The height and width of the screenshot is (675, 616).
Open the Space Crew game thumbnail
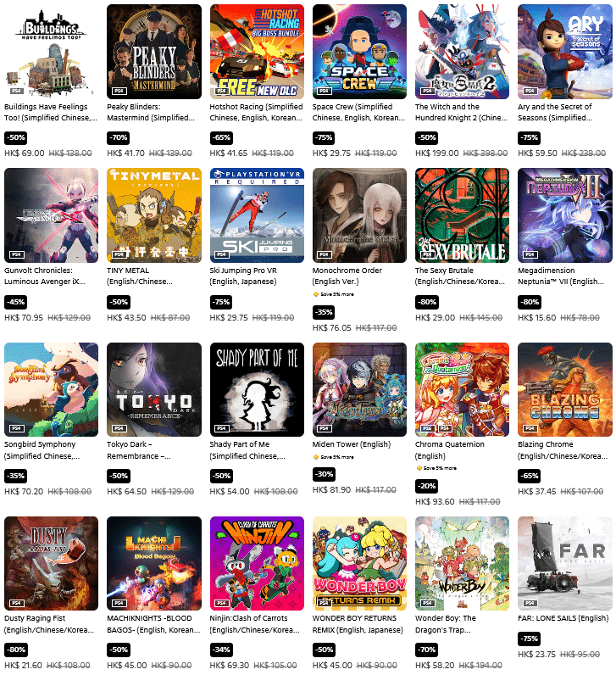coord(359,52)
